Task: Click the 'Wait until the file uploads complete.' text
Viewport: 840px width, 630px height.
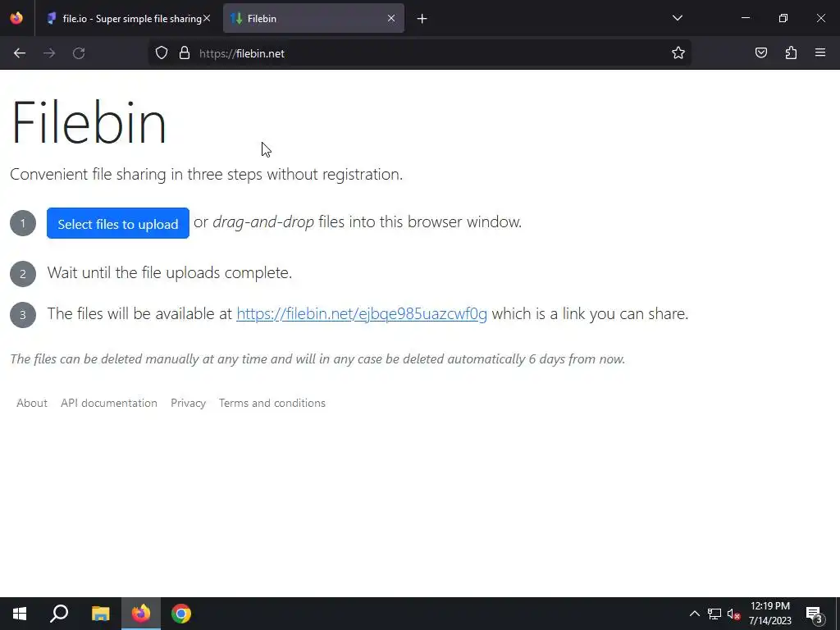Action: click(169, 272)
